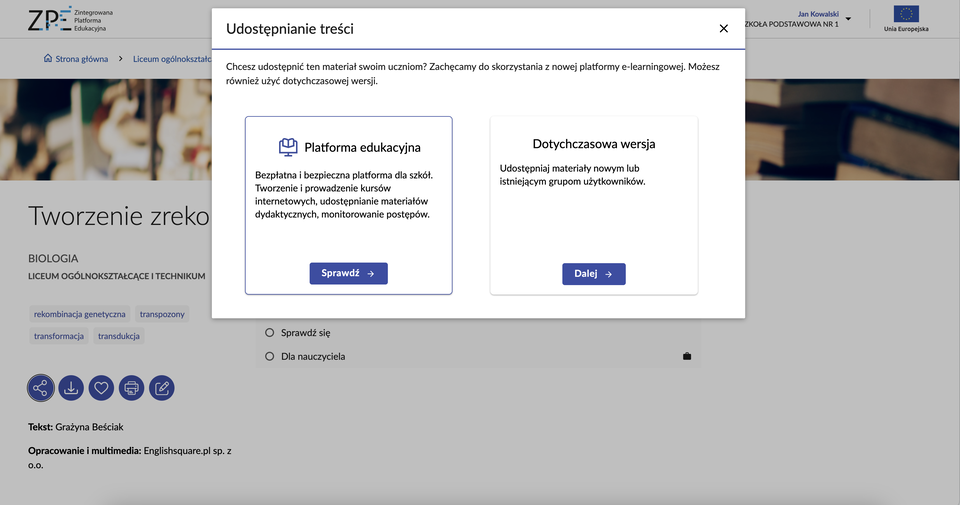Click the edit note icon button

162,388
